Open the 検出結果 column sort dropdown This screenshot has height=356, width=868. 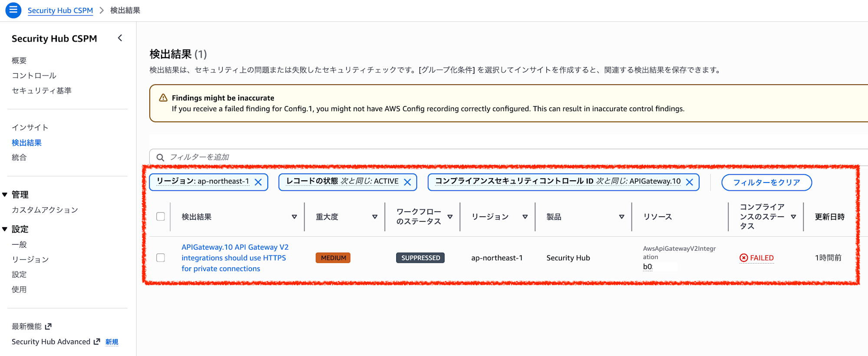coord(294,217)
